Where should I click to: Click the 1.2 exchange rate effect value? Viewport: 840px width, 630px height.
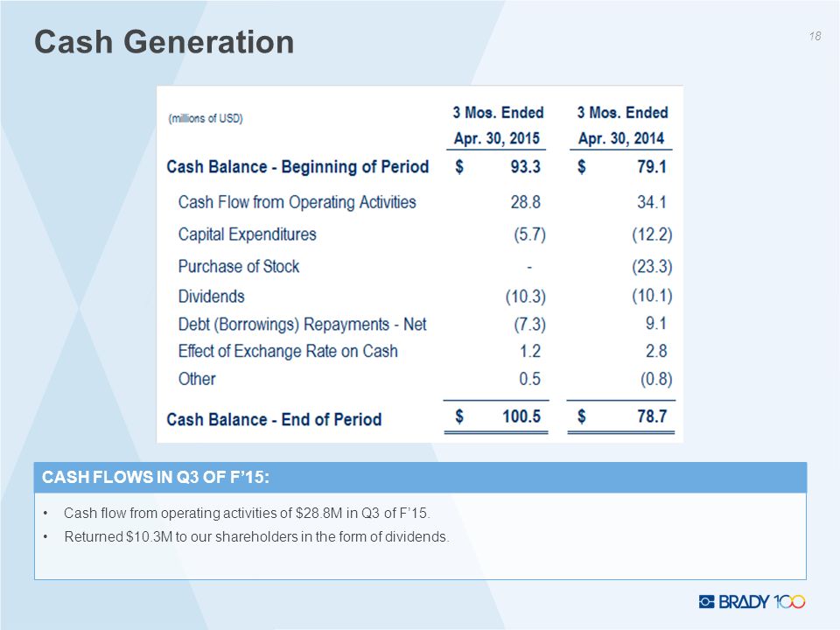point(530,351)
